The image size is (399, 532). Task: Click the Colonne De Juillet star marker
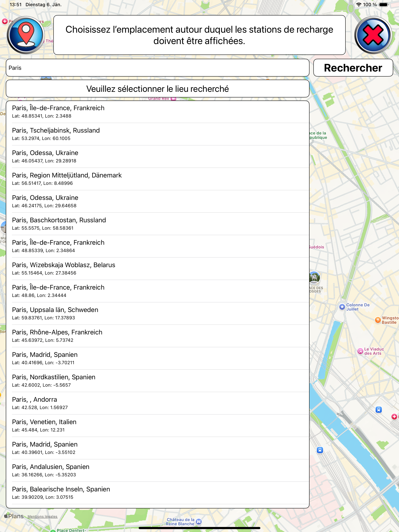[342, 307]
